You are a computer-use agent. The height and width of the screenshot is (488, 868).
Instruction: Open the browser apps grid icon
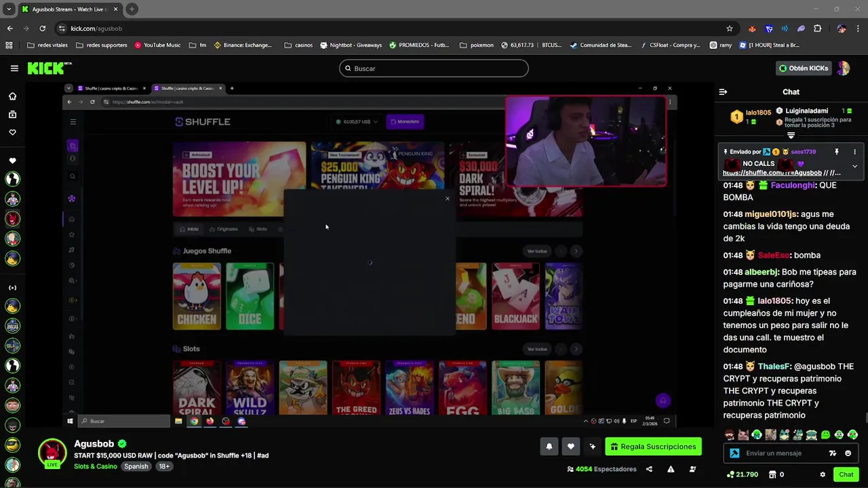click(x=9, y=45)
